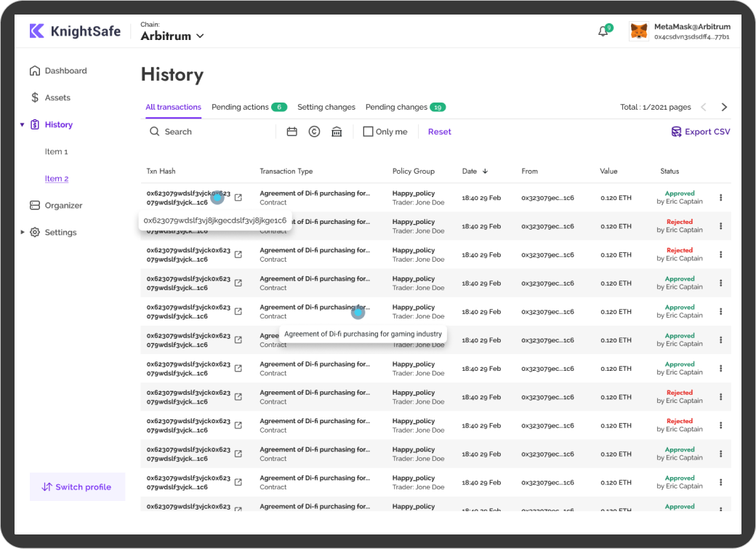756x549 pixels.
Task: Click the currency coin filter icon
Action: click(314, 132)
